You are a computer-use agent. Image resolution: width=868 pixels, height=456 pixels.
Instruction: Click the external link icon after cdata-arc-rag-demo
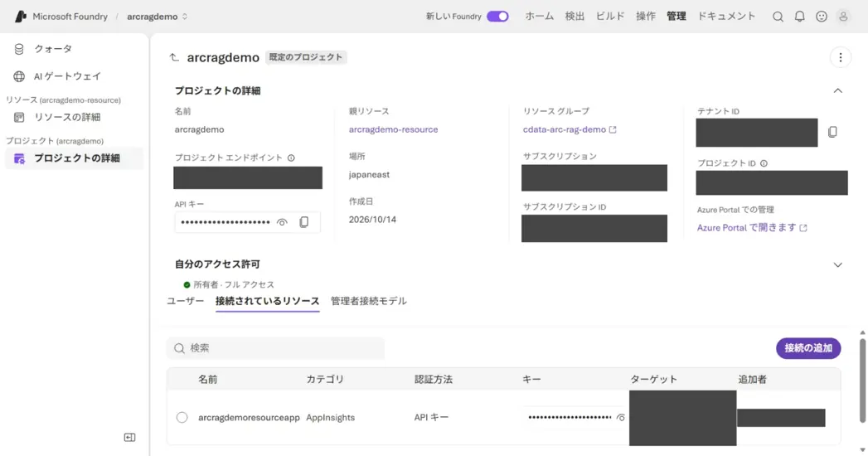(613, 129)
